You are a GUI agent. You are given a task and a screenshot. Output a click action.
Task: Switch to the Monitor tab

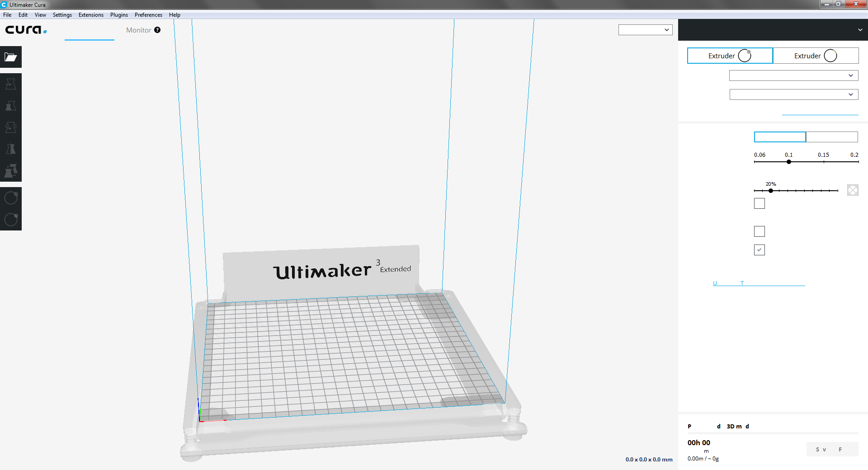(138, 30)
